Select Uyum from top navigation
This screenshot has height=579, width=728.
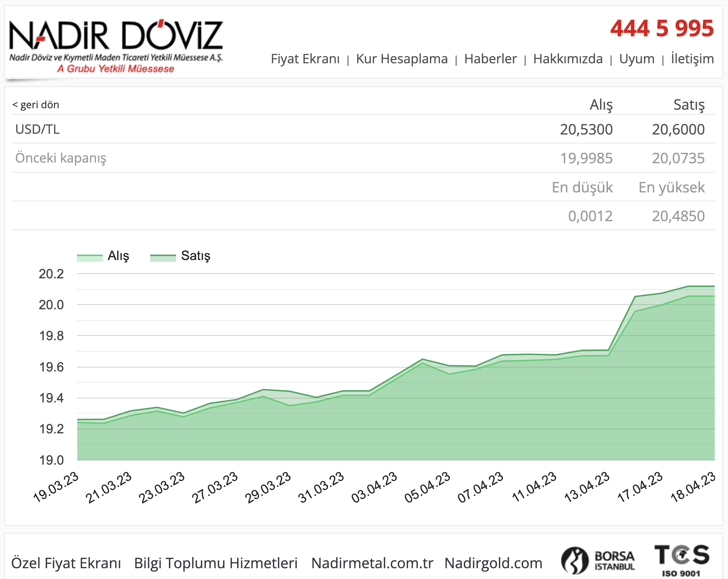click(x=637, y=59)
